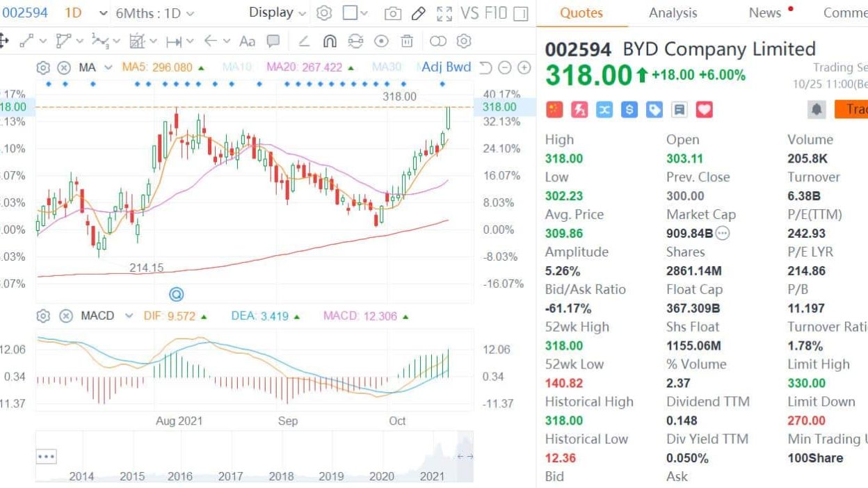Expand arrow annotation tool options
This screenshot has height=488, width=868.
(x=227, y=42)
